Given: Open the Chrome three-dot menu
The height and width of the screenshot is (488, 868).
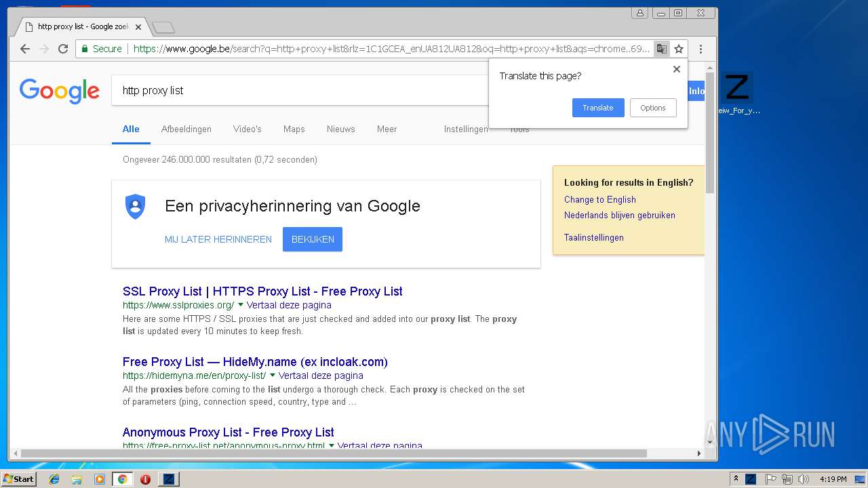Looking at the screenshot, I should [701, 49].
